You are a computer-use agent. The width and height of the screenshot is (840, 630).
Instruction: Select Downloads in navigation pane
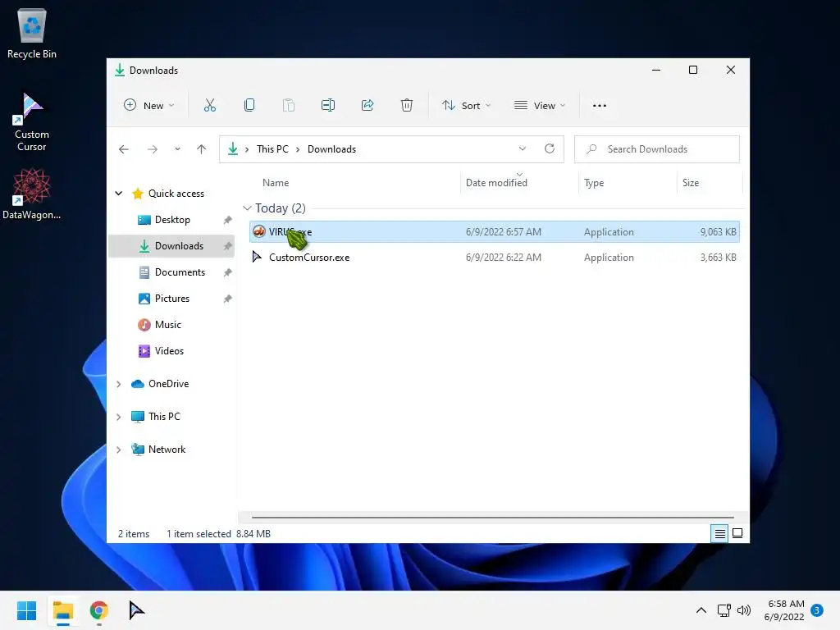pos(172,246)
